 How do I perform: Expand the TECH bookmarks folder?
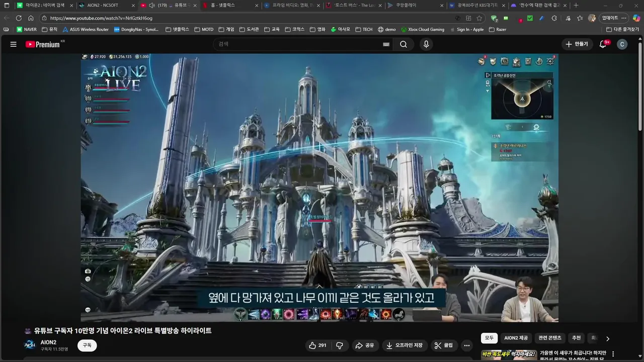point(364,30)
